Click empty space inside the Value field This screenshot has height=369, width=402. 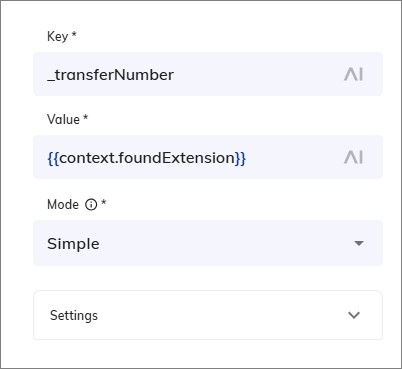[x=295, y=157]
